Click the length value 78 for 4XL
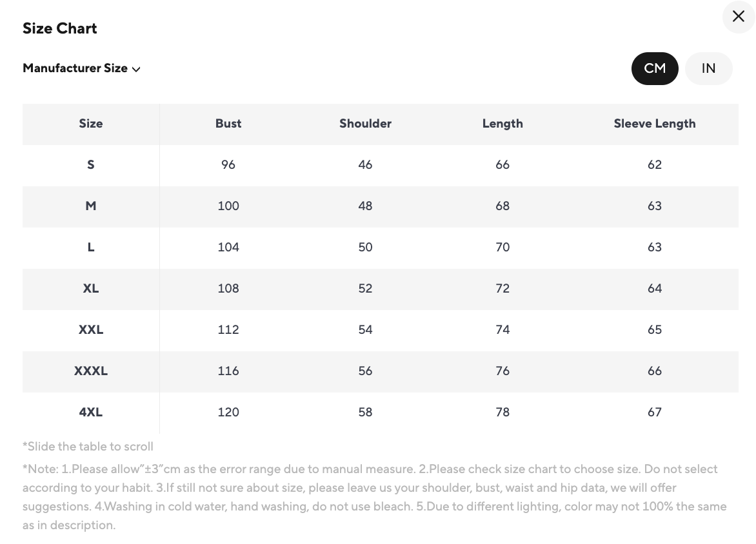756x544 pixels. pyautogui.click(x=502, y=413)
